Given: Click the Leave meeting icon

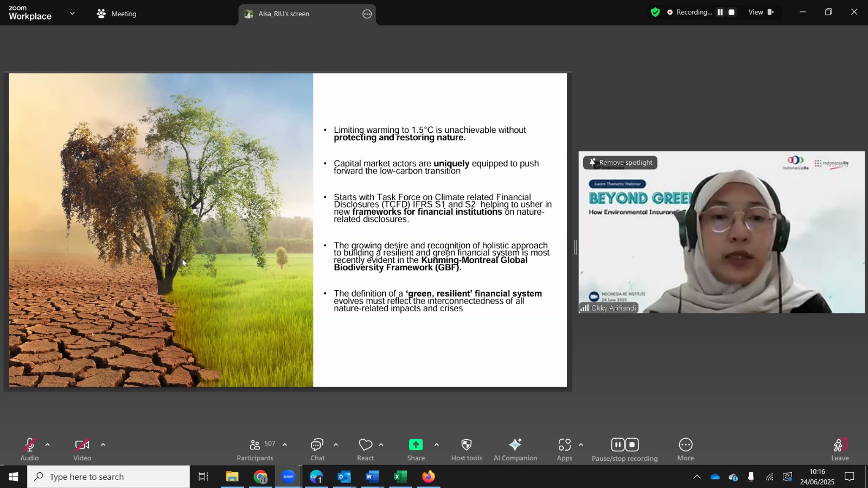Looking at the screenshot, I should tap(839, 445).
